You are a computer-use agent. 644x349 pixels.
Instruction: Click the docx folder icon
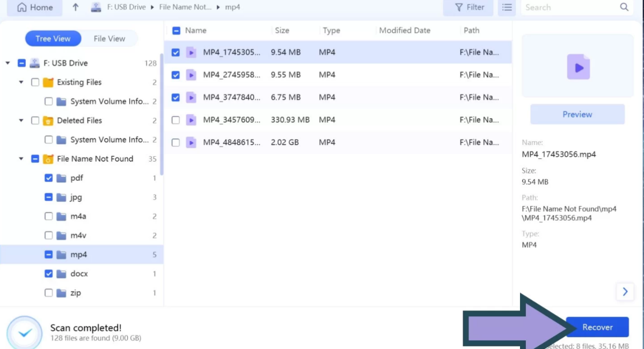pyautogui.click(x=61, y=274)
